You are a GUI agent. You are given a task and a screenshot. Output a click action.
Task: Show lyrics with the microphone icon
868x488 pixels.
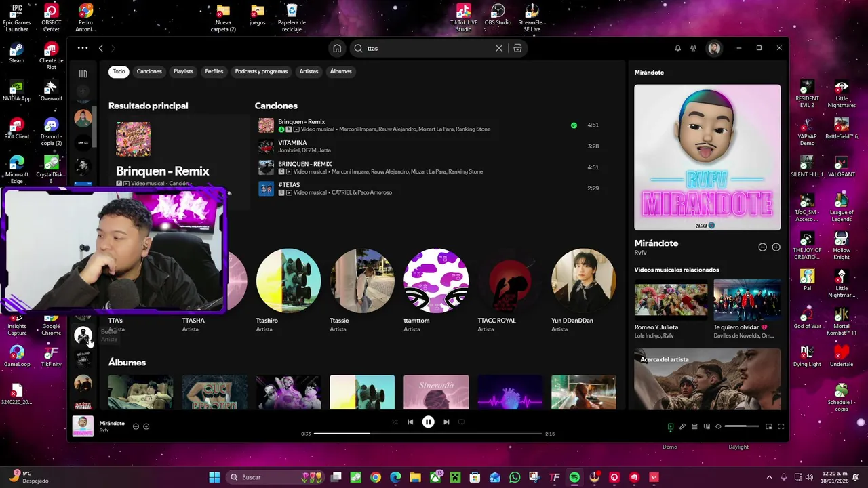point(682,426)
